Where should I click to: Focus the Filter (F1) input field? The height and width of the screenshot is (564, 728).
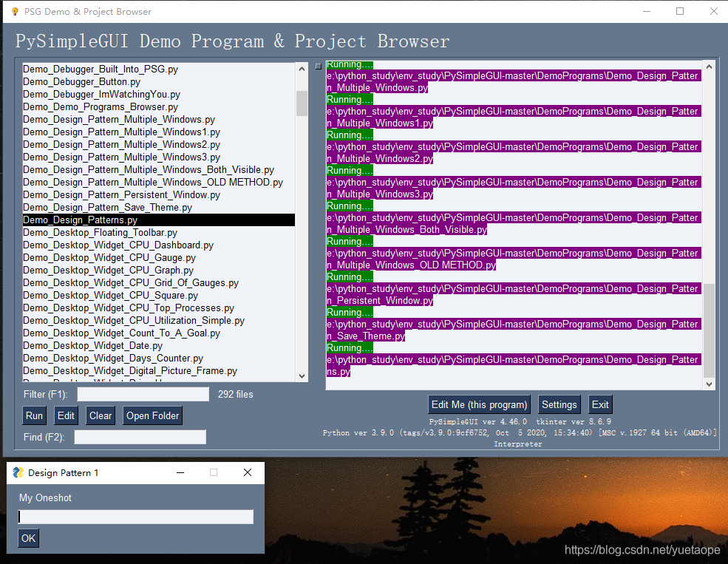coord(143,394)
